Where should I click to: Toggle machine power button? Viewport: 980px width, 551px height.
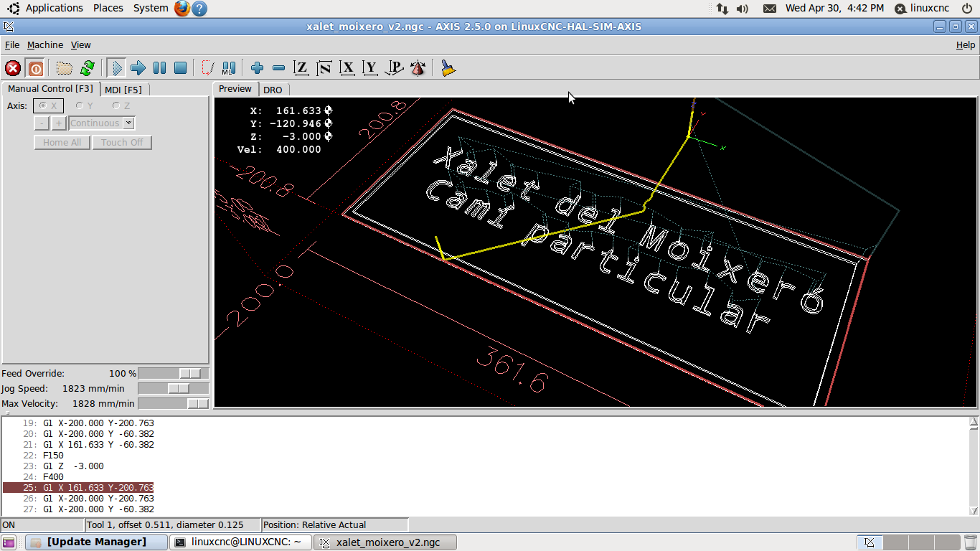pos(35,68)
